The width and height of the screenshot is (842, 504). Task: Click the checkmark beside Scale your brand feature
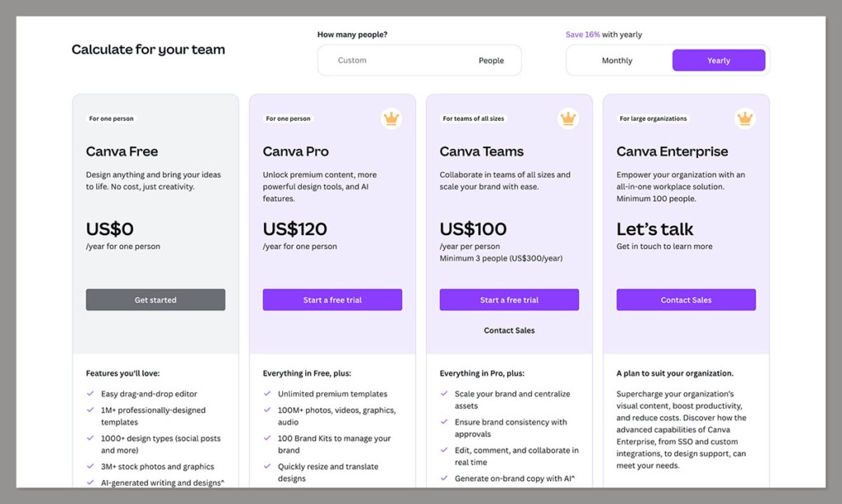[445, 393]
